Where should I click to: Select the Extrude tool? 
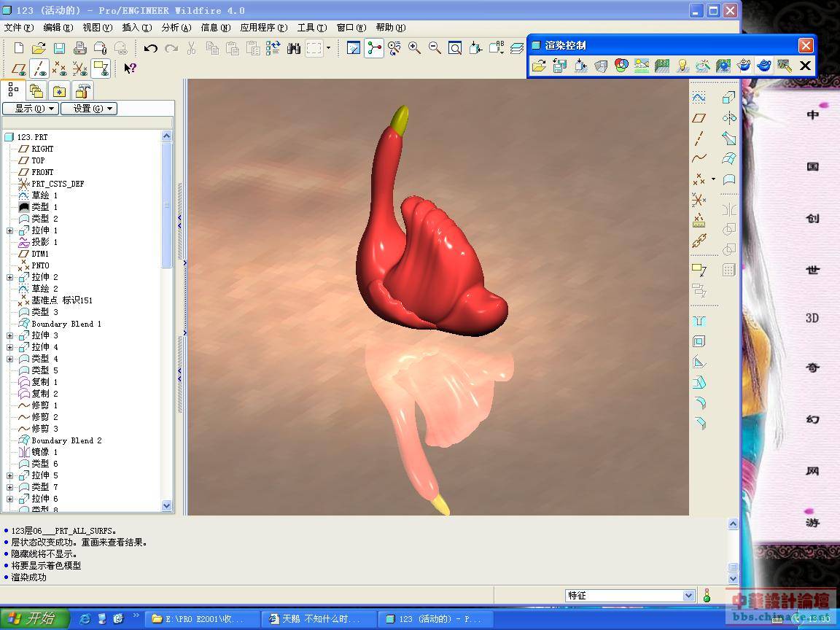tap(728, 97)
